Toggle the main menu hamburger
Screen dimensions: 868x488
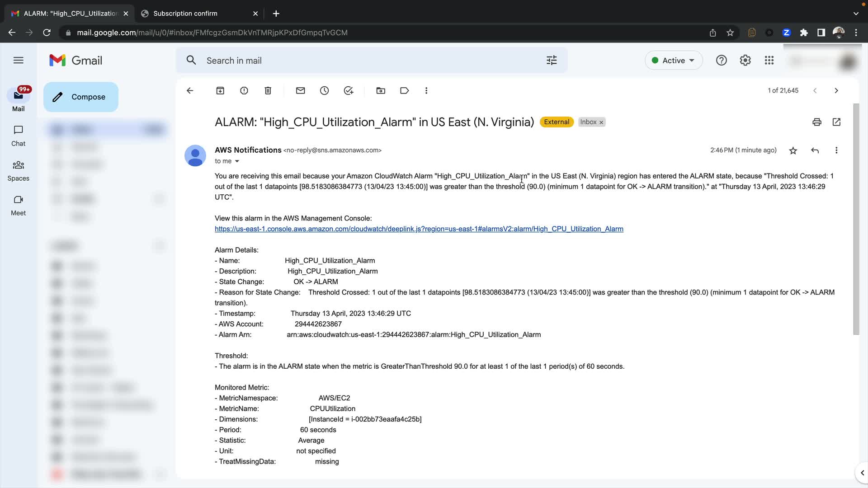coord(19,61)
